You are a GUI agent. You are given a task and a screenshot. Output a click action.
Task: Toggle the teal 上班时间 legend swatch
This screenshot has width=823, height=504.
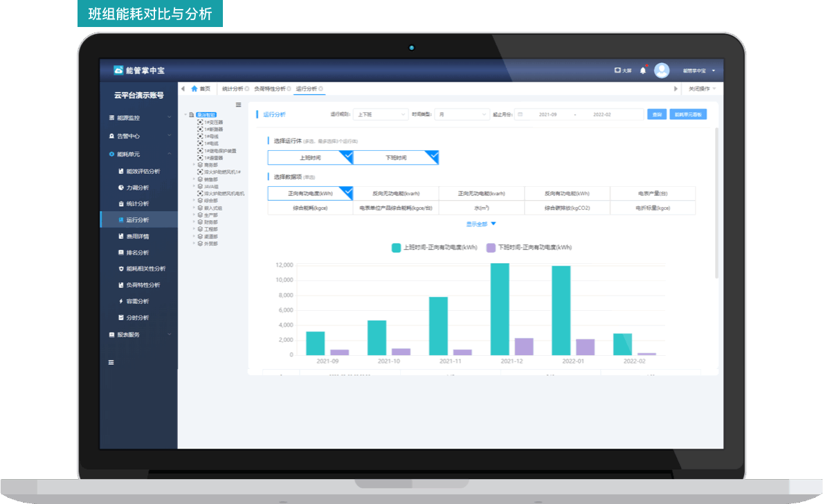coord(397,248)
